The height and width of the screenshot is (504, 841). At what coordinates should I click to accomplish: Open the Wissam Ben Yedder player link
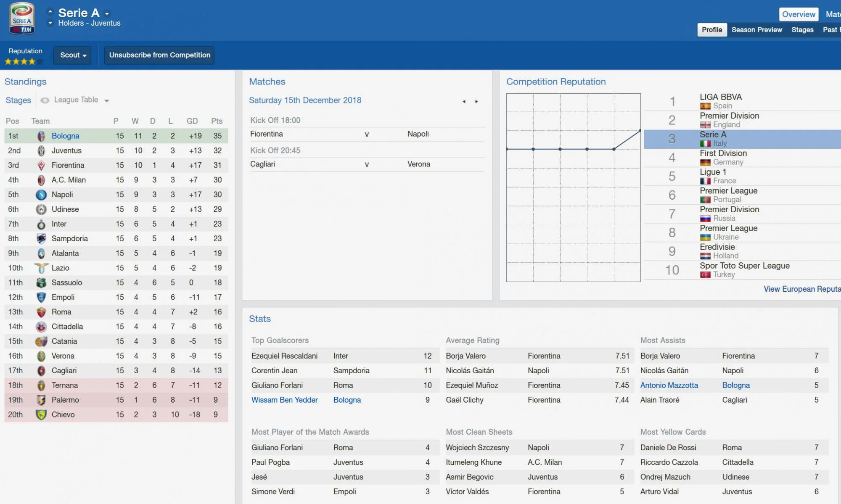(284, 400)
